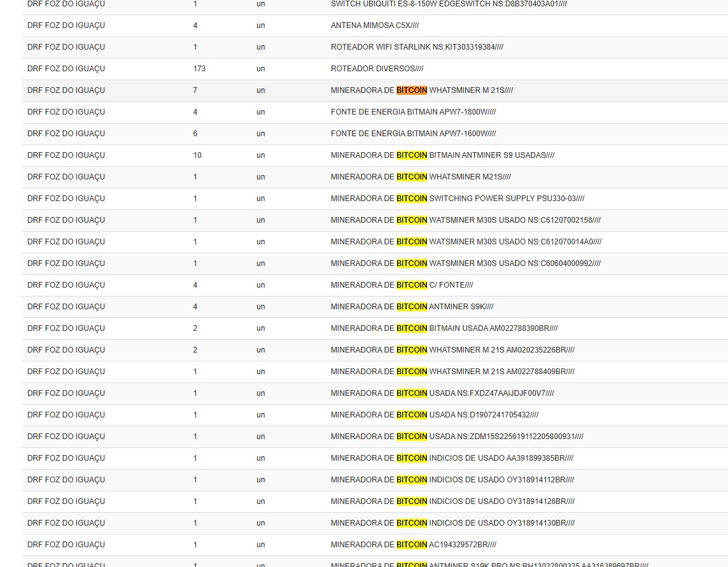The image size is (728, 567).
Task: Click the quantity 173 for ROTEADOR DIVERSOS
Action: (x=199, y=68)
